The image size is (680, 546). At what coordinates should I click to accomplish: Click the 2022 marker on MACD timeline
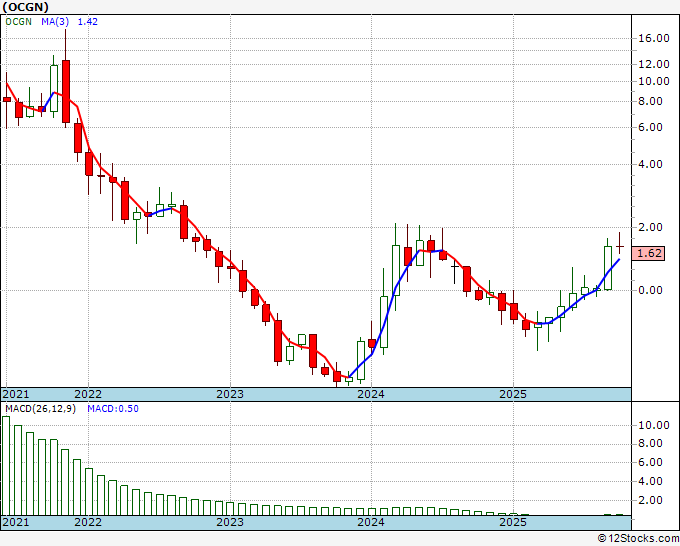88,522
